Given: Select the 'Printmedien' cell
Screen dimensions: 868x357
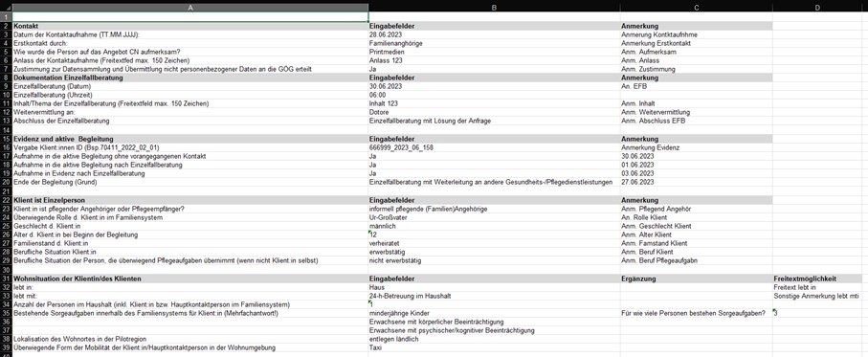Looking at the screenshot, I should pos(494,52).
